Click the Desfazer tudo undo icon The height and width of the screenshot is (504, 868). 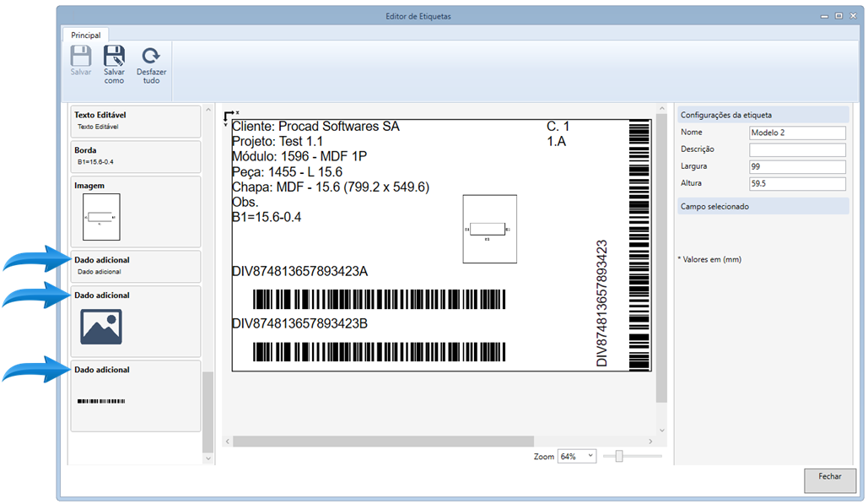[x=150, y=56]
